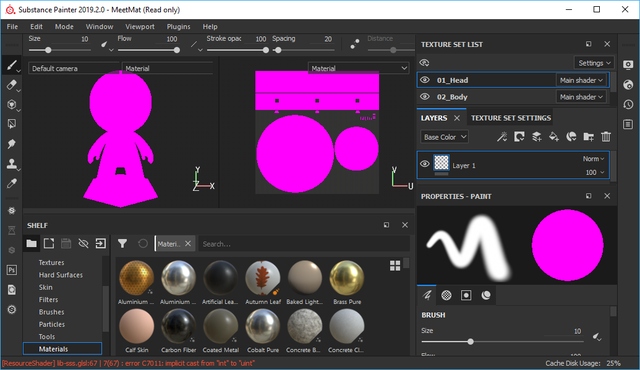Open the Brush properties tab icon
The image size is (640, 370).
(427, 295)
